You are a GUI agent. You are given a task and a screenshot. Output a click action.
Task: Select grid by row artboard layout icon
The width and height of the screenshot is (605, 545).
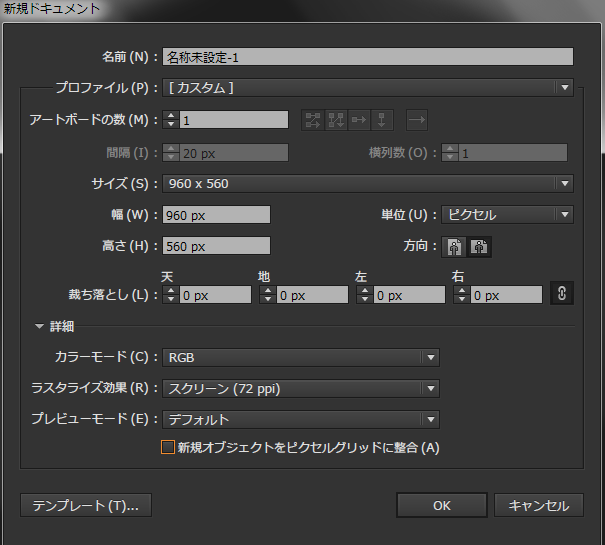tap(313, 120)
